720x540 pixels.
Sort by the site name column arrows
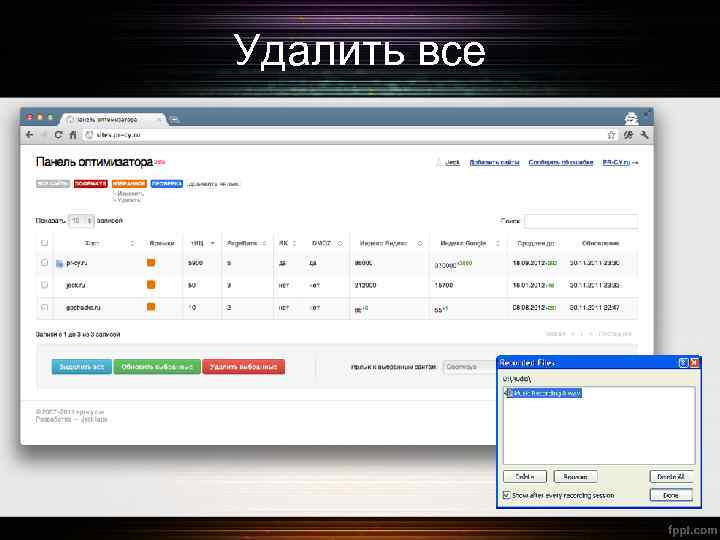pyautogui.click(x=132, y=243)
